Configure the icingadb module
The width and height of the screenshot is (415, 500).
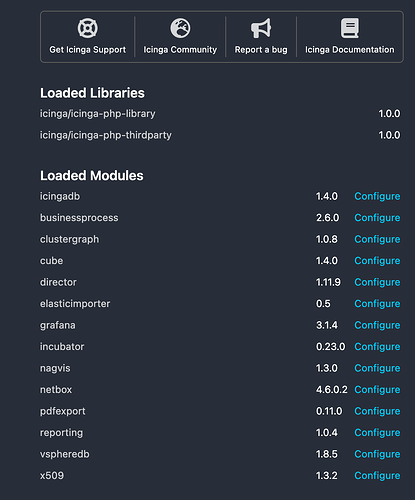(x=377, y=196)
